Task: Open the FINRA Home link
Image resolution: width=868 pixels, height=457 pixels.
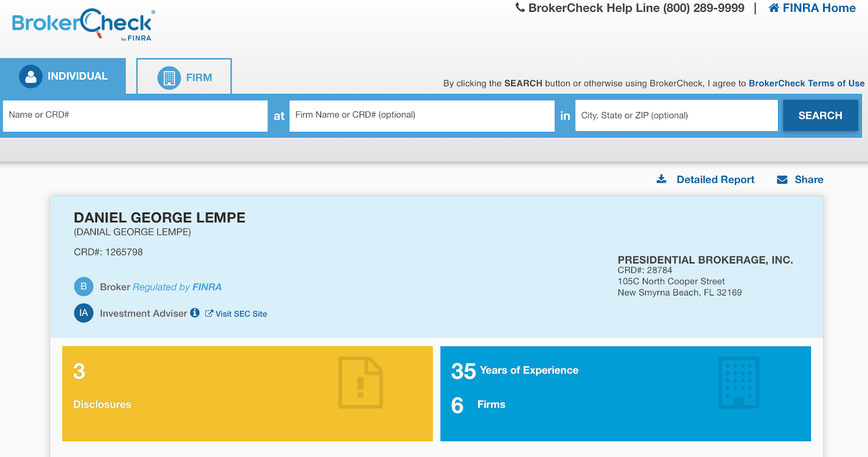Action: (819, 8)
